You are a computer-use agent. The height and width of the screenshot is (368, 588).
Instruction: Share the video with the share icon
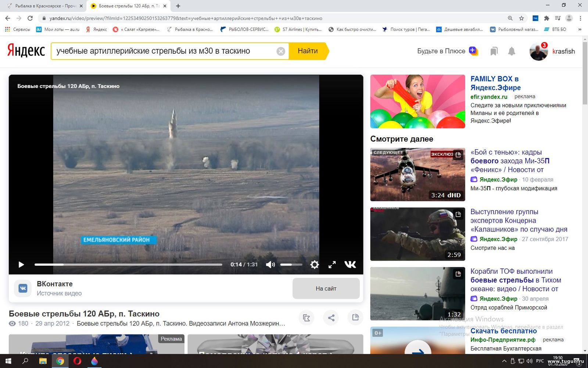(x=331, y=318)
